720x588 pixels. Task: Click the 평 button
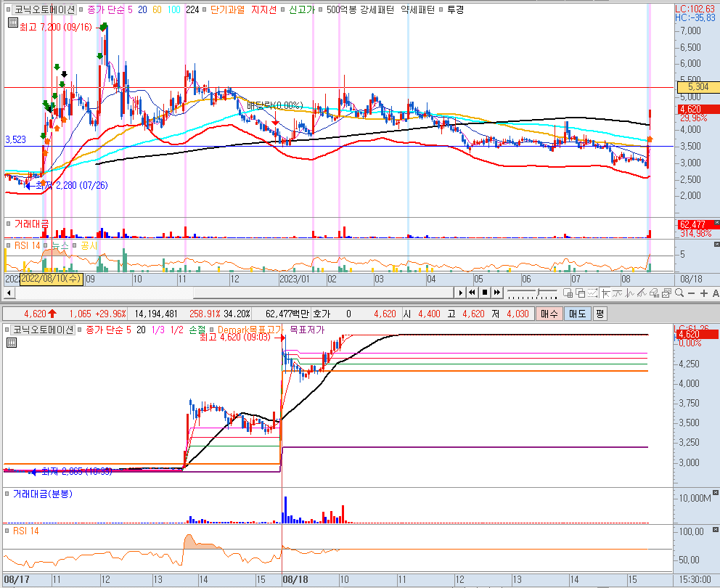[x=600, y=314]
